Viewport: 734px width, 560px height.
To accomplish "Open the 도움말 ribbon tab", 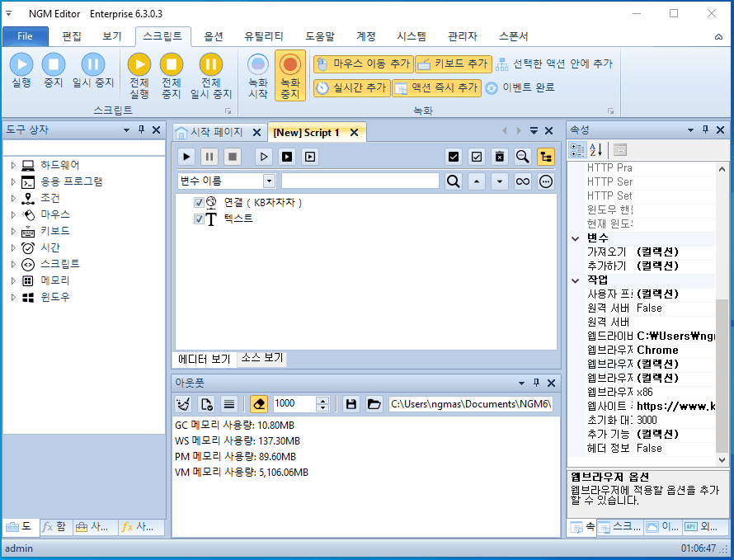I will pos(320,36).
